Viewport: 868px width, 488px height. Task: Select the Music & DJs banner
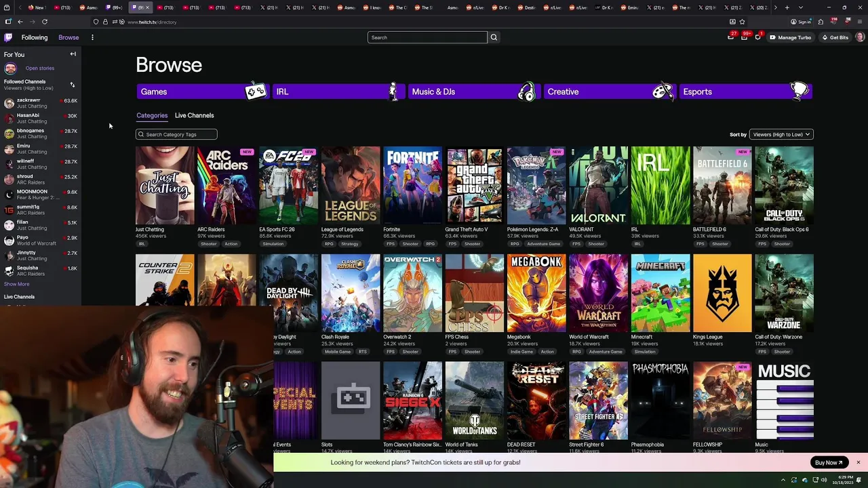tap(474, 91)
